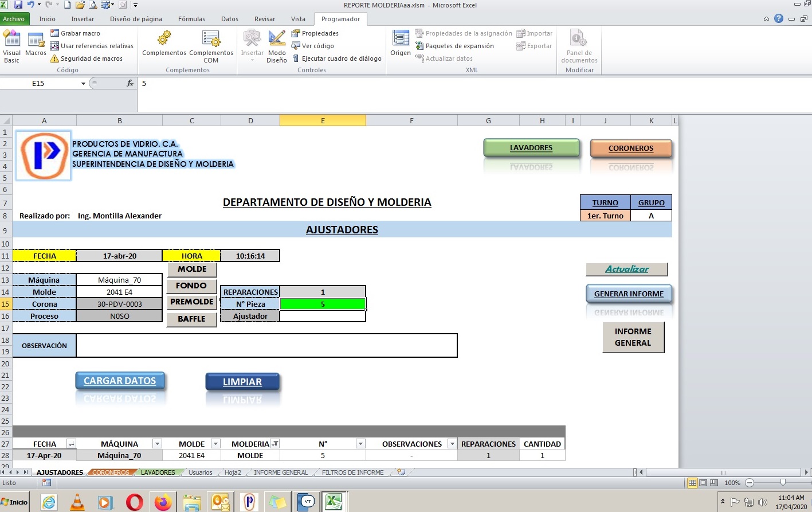This screenshot has height=512, width=812.
Task: Open the Name Box dropdown arrow
Action: [x=83, y=84]
